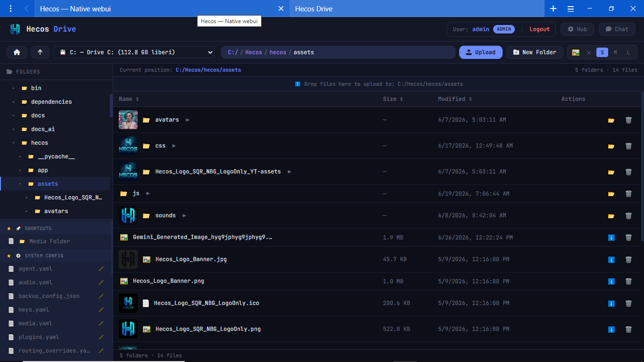This screenshot has height=362, width=644.
Task: Switch to the Hecos Drive tab
Action: click(417, 8)
